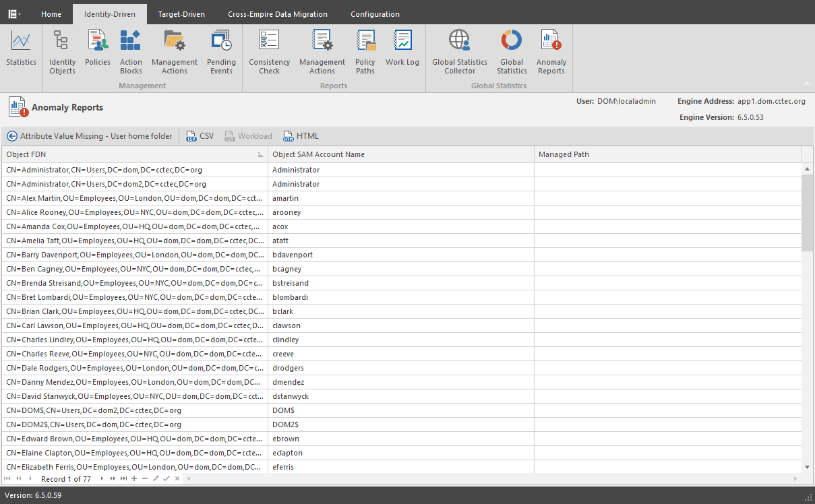Go back using the back arrow button

click(11, 136)
